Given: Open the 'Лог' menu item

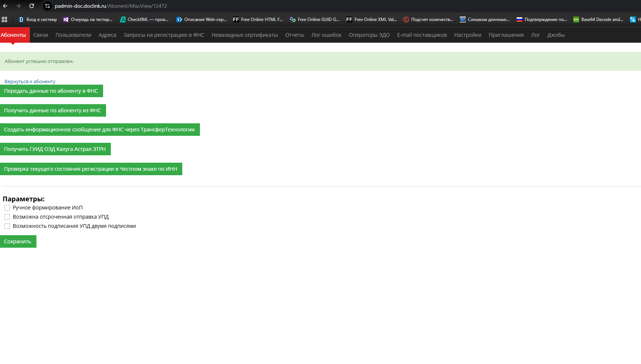Looking at the screenshot, I should click(535, 35).
